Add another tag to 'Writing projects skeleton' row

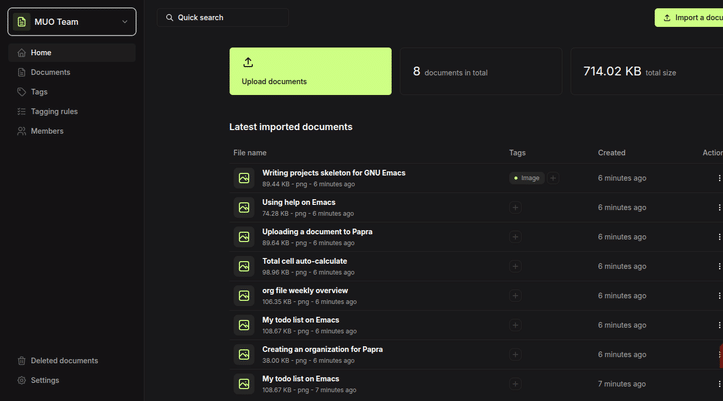[x=553, y=178]
